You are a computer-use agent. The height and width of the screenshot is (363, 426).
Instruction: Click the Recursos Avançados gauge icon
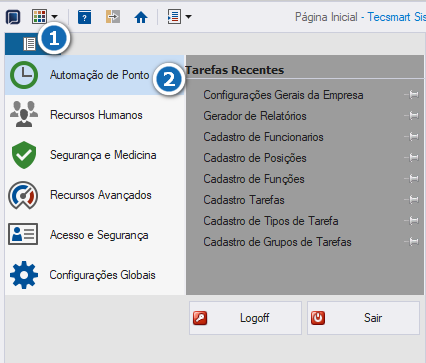pyautogui.click(x=23, y=195)
